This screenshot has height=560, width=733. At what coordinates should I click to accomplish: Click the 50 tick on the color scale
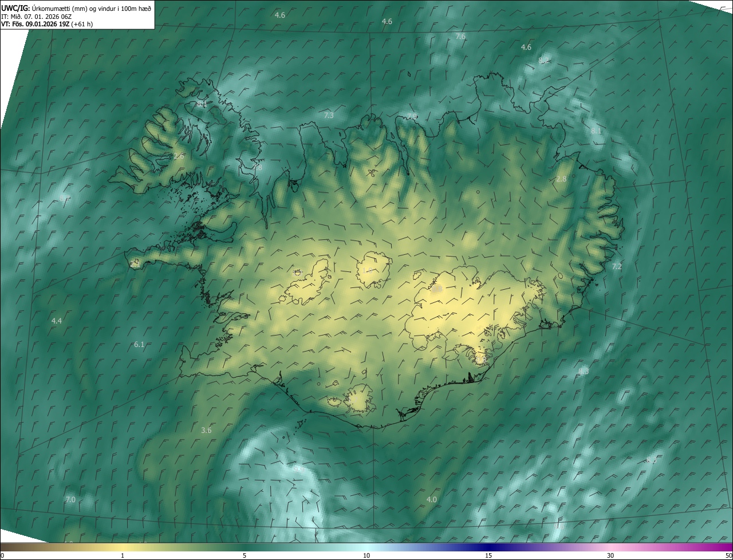point(728,556)
